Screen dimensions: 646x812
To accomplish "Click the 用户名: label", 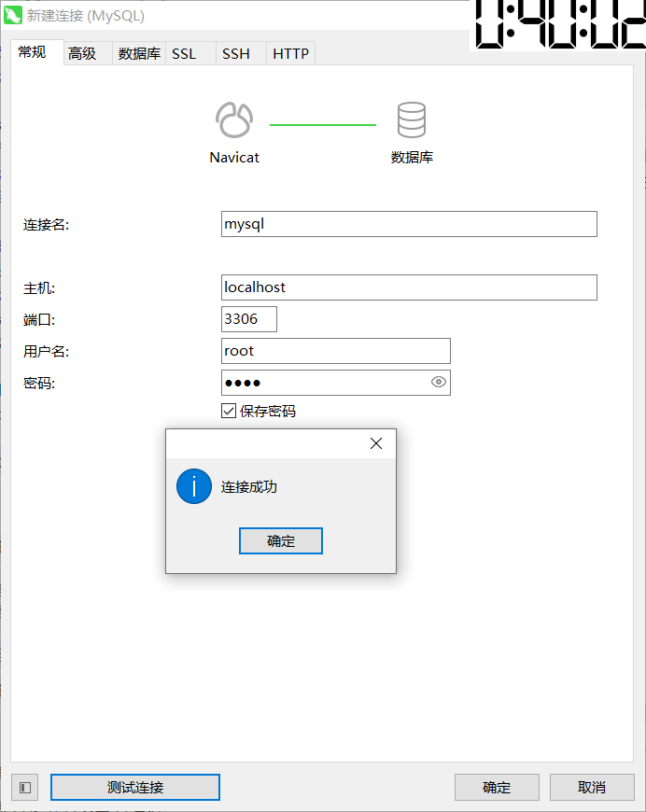I will (x=46, y=352).
